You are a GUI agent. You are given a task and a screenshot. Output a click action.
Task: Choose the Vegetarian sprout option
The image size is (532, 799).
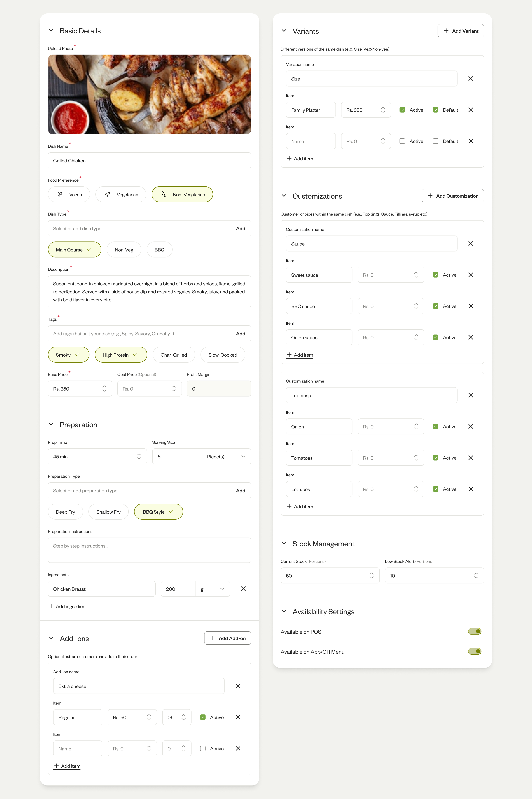click(x=121, y=194)
